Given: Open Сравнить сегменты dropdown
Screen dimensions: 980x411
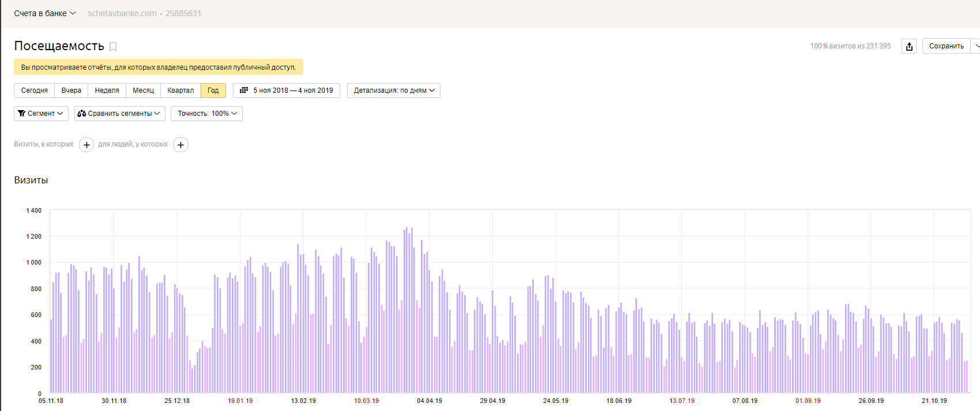Looking at the screenshot, I should (x=120, y=114).
